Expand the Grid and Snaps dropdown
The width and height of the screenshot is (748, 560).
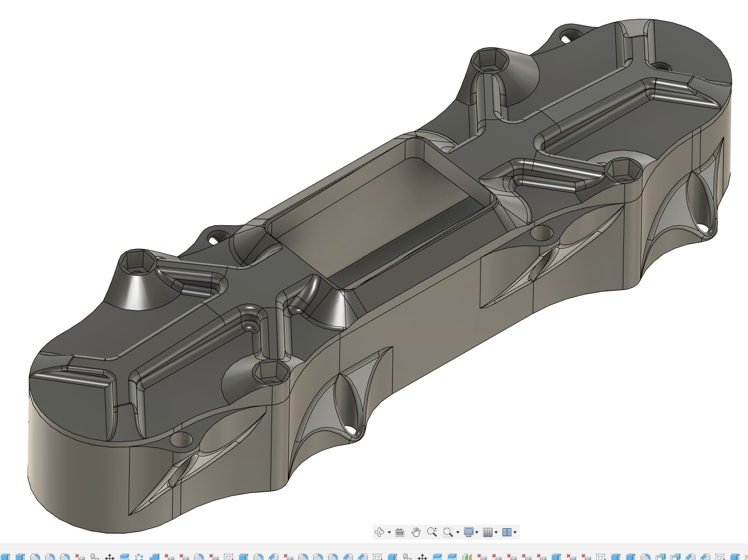pyautogui.click(x=495, y=532)
